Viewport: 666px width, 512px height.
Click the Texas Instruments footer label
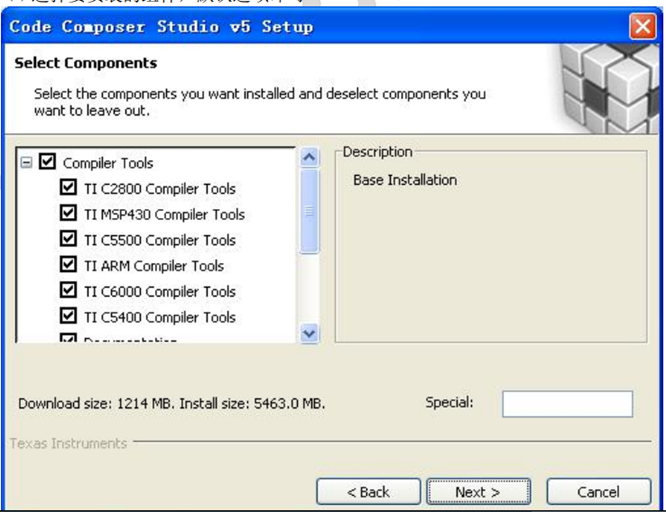click(x=68, y=443)
